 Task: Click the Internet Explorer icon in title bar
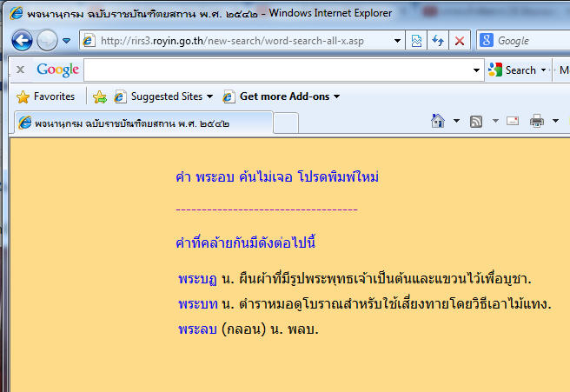click(17, 13)
